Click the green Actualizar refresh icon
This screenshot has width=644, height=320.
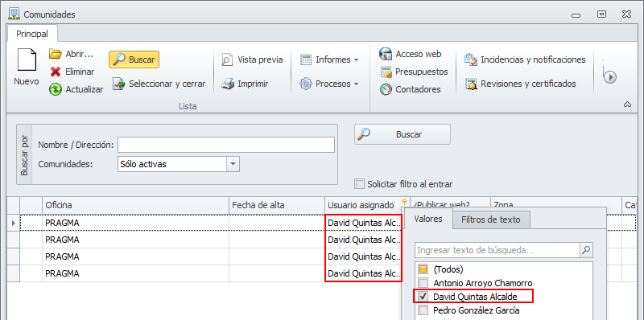coord(55,89)
